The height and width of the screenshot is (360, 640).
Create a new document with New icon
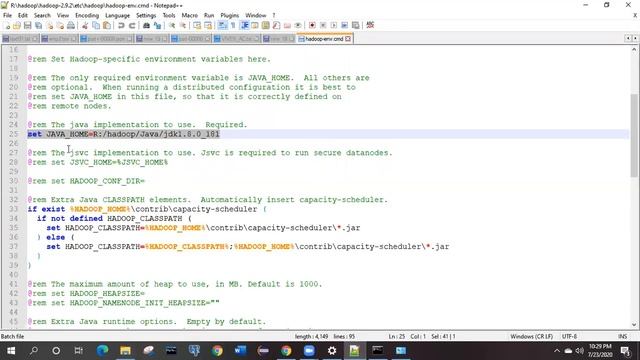(7, 25)
